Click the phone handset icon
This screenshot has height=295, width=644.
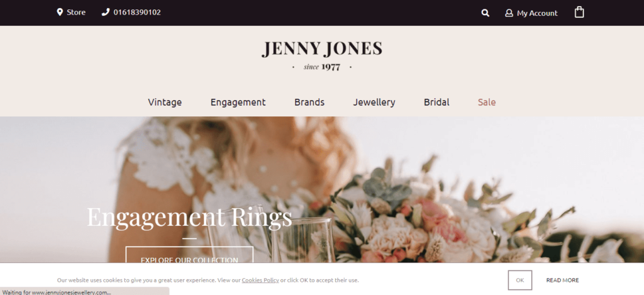(x=106, y=12)
